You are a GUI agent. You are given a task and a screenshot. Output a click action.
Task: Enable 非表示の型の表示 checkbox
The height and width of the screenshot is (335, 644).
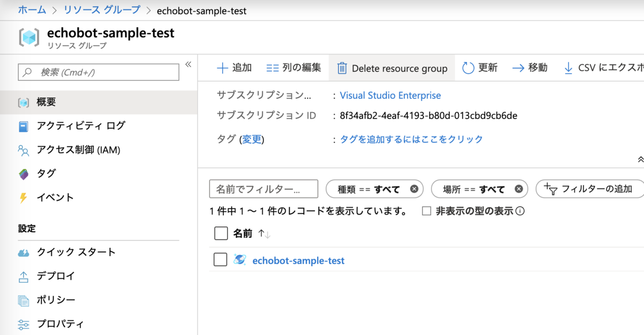pos(427,211)
